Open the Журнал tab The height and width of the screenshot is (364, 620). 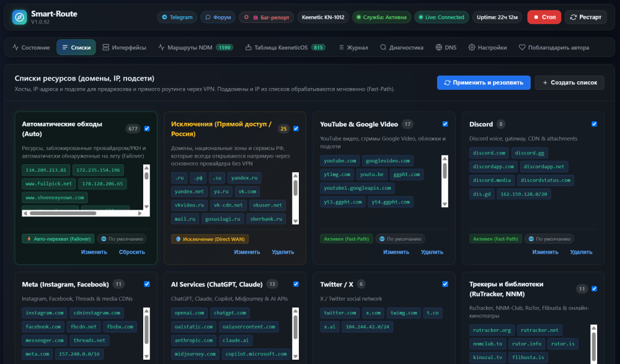[353, 48]
